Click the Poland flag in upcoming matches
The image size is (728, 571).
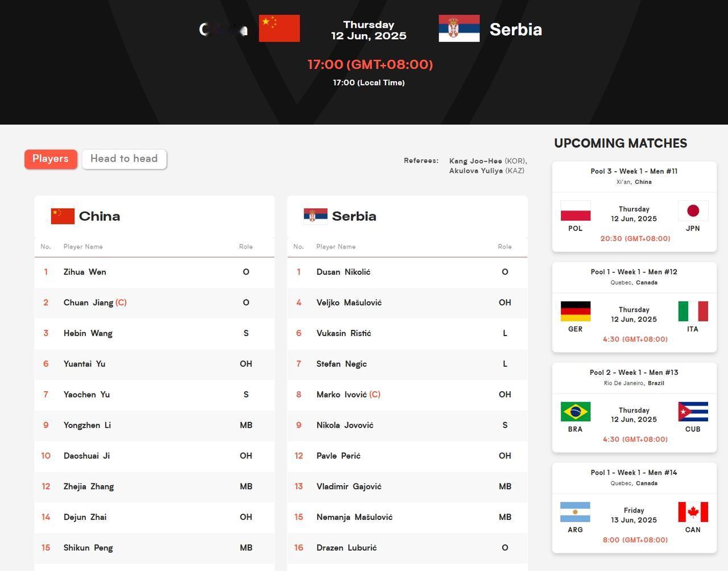click(x=576, y=211)
